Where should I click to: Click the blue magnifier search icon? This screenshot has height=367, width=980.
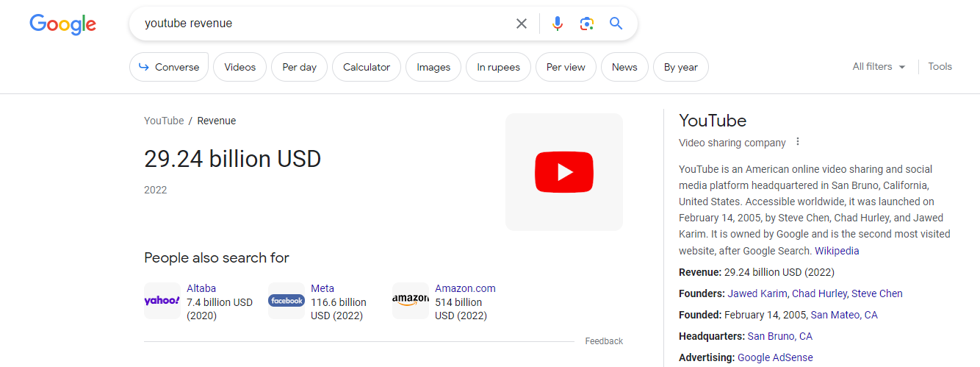point(616,24)
